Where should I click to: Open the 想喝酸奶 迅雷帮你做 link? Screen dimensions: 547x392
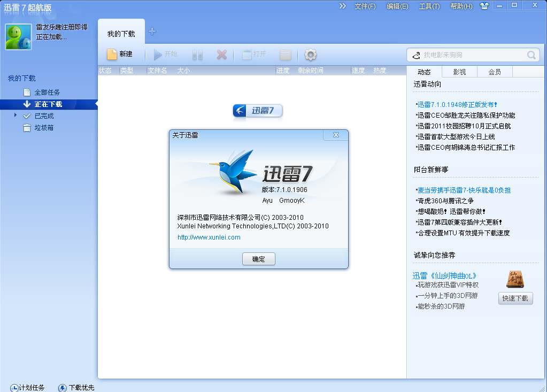[x=451, y=211]
